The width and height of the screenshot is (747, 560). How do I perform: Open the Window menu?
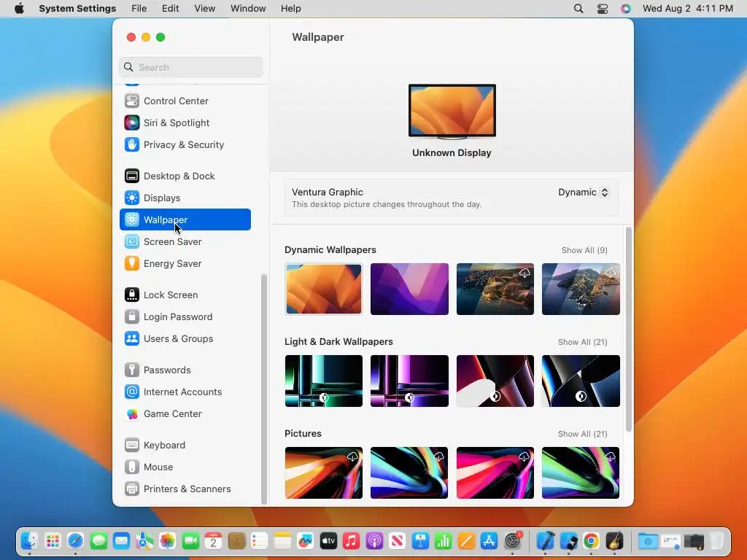pos(248,9)
